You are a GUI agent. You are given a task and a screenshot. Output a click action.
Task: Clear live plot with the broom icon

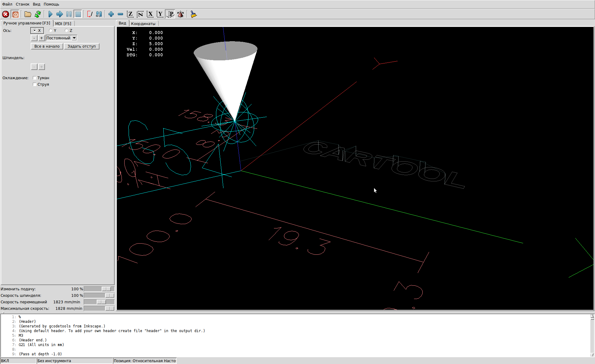(x=194, y=14)
